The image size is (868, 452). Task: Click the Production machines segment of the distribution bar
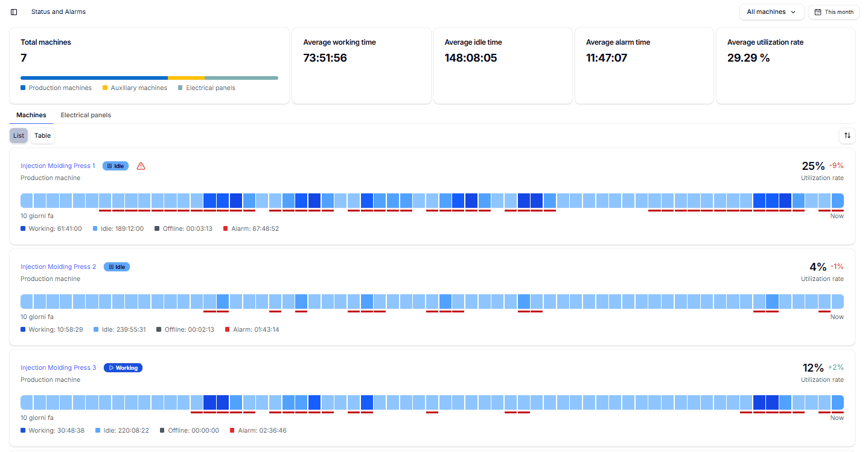(x=94, y=77)
